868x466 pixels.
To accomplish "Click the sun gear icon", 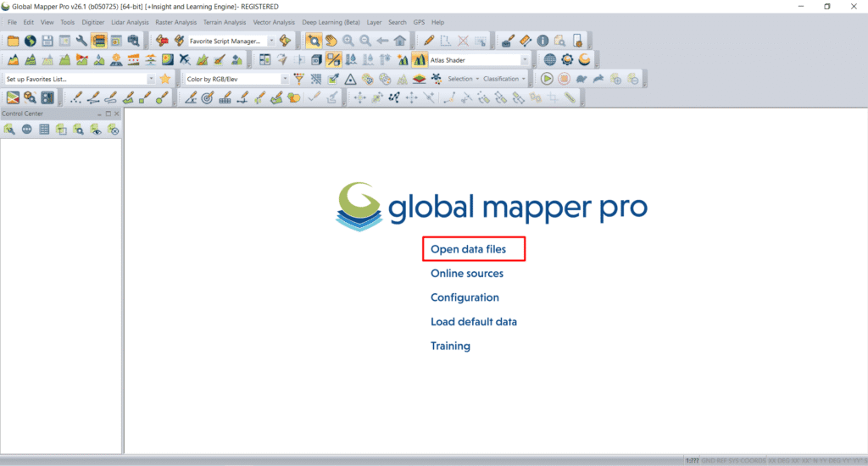I will [567, 60].
